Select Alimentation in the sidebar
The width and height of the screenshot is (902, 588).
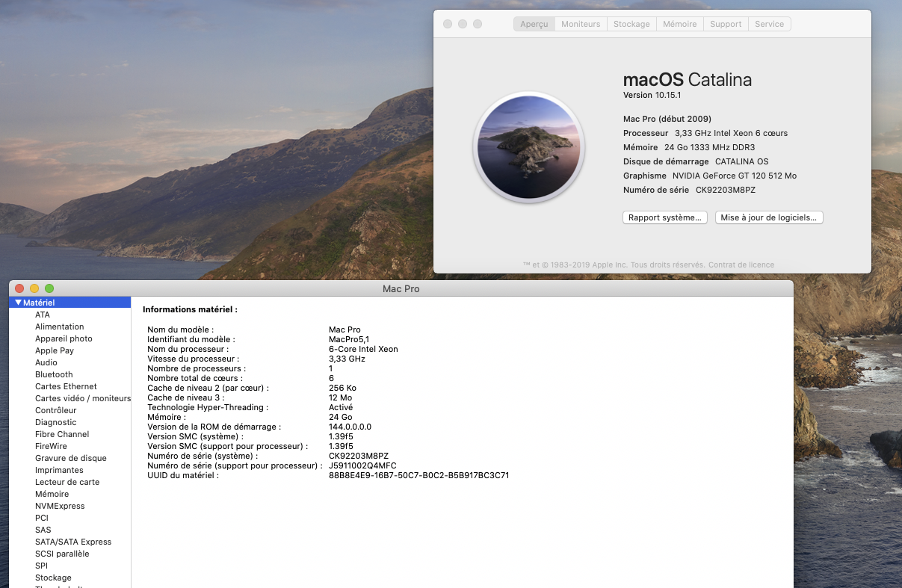pyautogui.click(x=60, y=327)
